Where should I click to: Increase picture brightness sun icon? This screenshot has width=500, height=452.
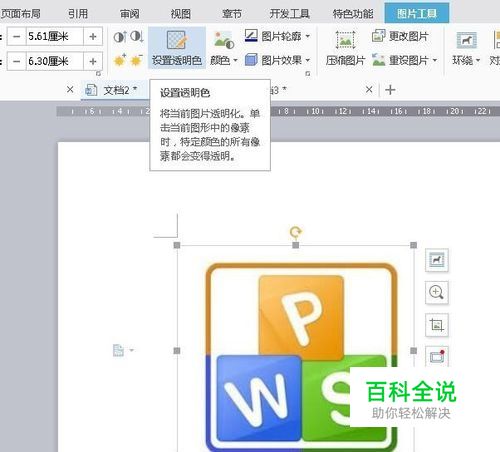coord(120,60)
